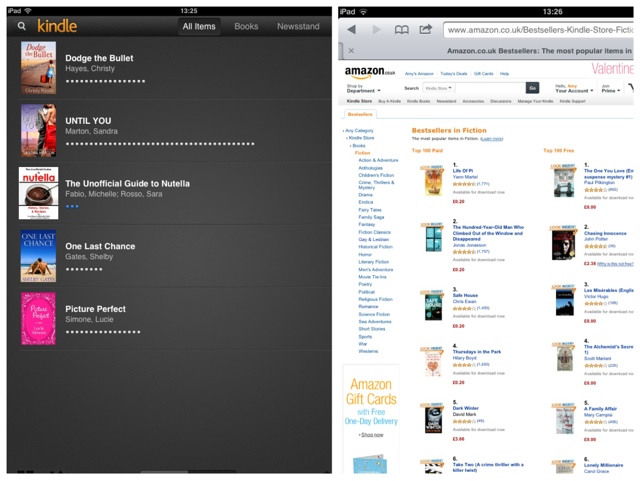Image resolution: width=640 pixels, height=481 pixels.
Task: Select the Any Category sidebar link
Action: pos(359,131)
